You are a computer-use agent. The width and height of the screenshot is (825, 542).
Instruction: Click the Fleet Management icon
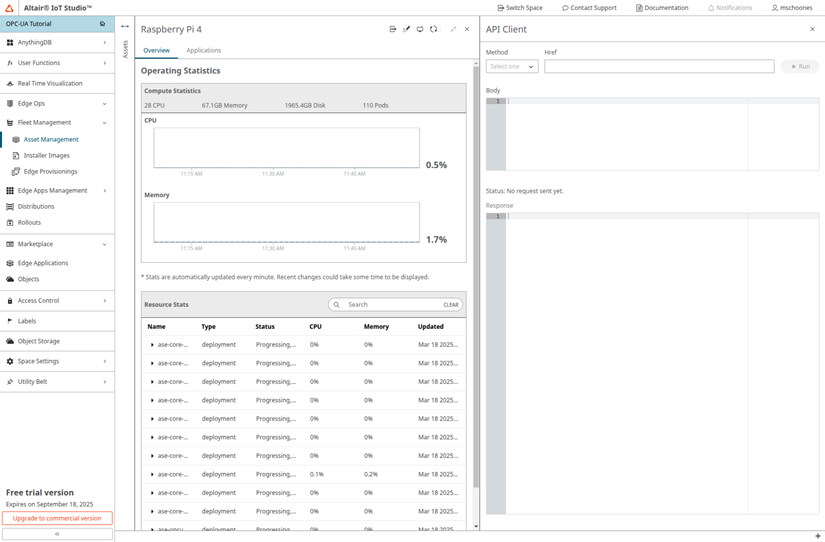[x=10, y=123]
